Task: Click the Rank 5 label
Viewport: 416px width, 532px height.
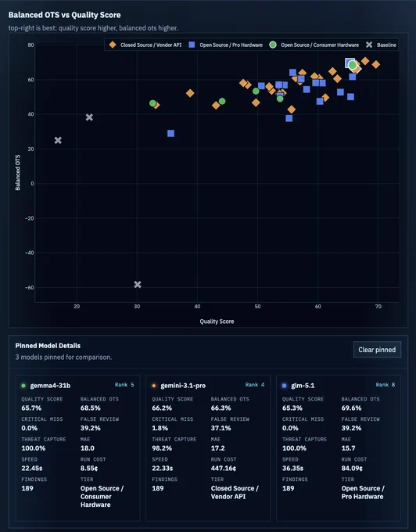Action: coord(124,385)
